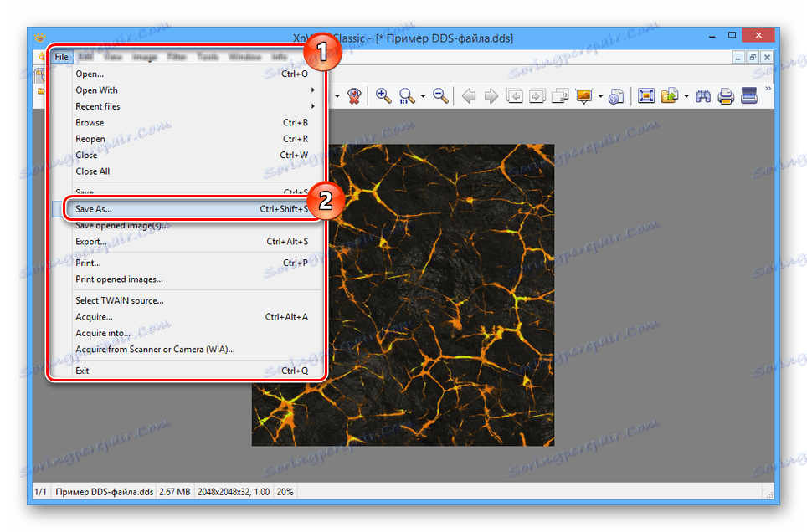The height and width of the screenshot is (532, 807).
Task: Click the 20% zoom indicator in status bar
Action: coord(285,491)
